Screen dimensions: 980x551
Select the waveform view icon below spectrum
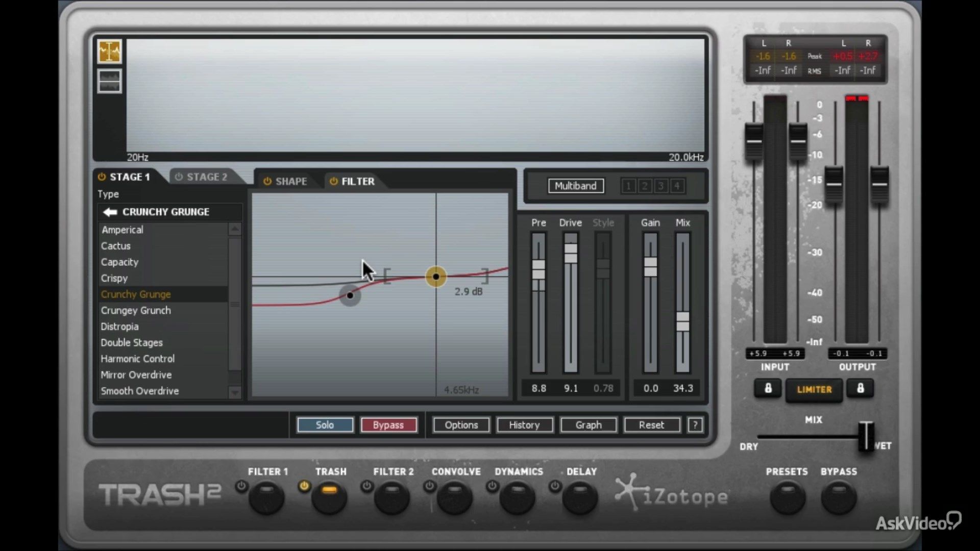tap(109, 81)
